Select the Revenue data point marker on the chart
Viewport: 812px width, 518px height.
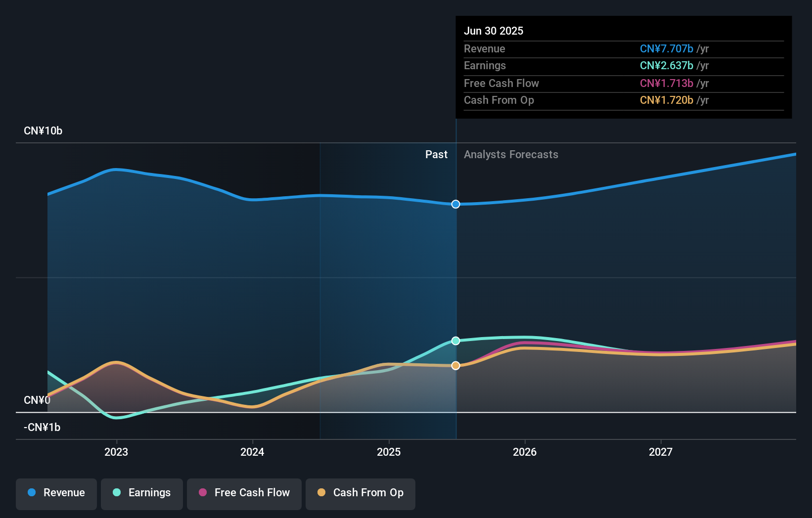pyautogui.click(x=455, y=204)
